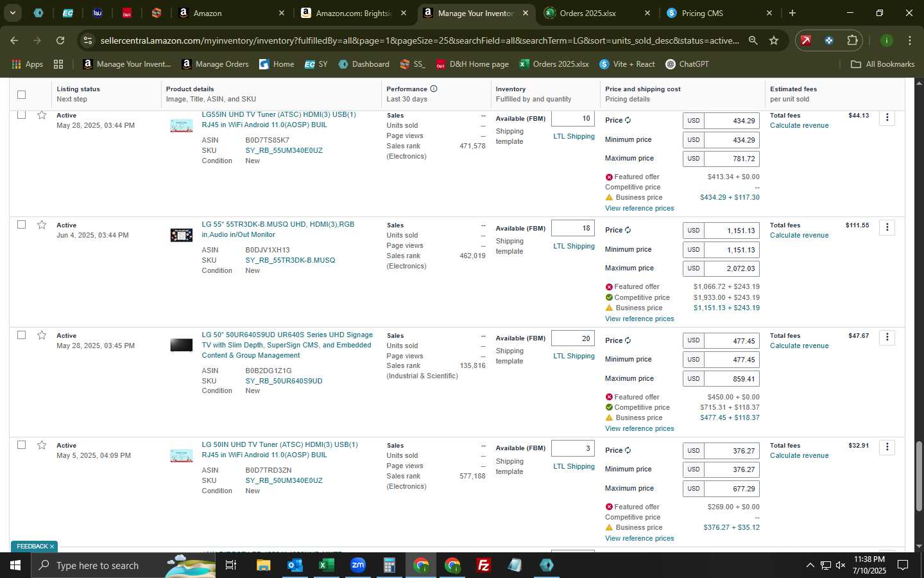Viewport: 924px width, 578px height.
Task: Open actions menu for SY_RB_50UM340E0UZ row
Action: click(887, 447)
